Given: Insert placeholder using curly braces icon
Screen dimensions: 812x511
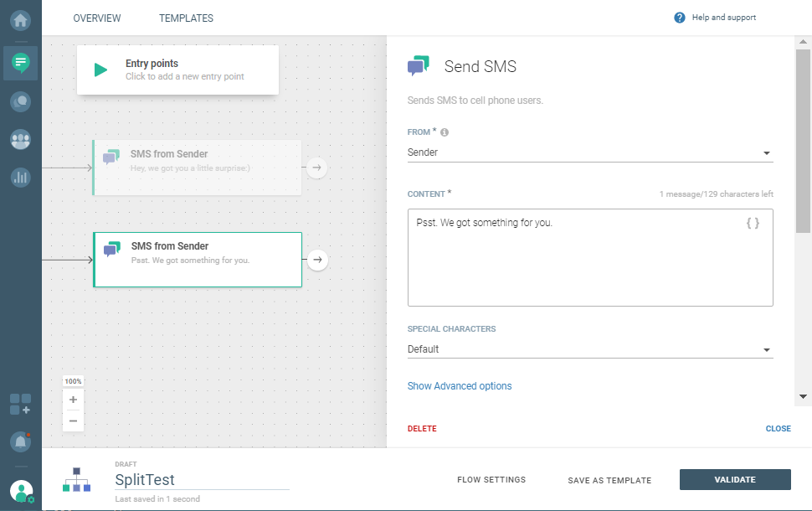Looking at the screenshot, I should coord(753,224).
